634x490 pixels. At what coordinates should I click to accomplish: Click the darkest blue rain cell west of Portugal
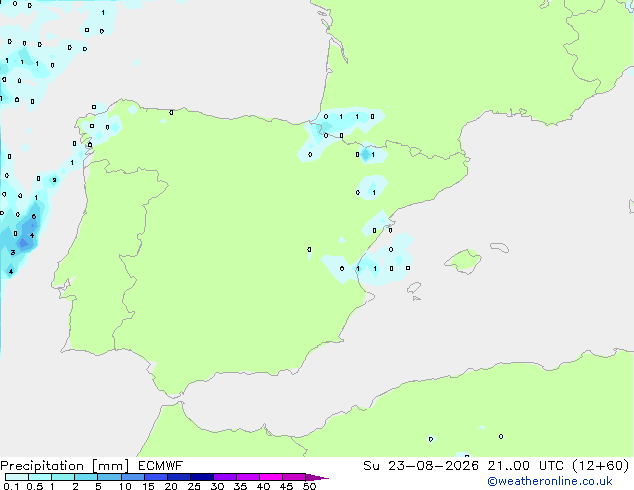click(x=23, y=243)
